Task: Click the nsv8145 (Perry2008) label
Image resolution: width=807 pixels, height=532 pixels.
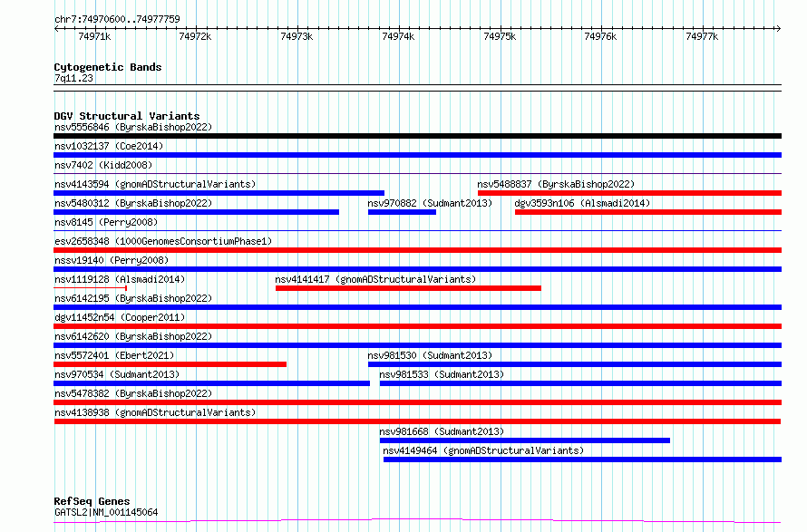Action: pos(106,222)
